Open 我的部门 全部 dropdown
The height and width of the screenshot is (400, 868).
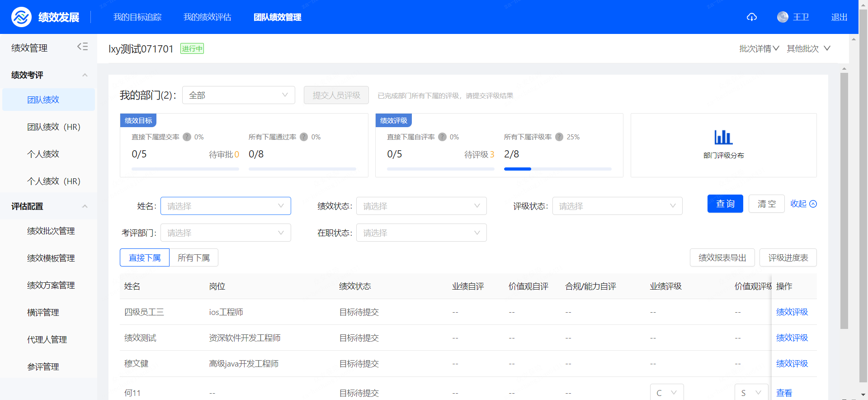[239, 95]
